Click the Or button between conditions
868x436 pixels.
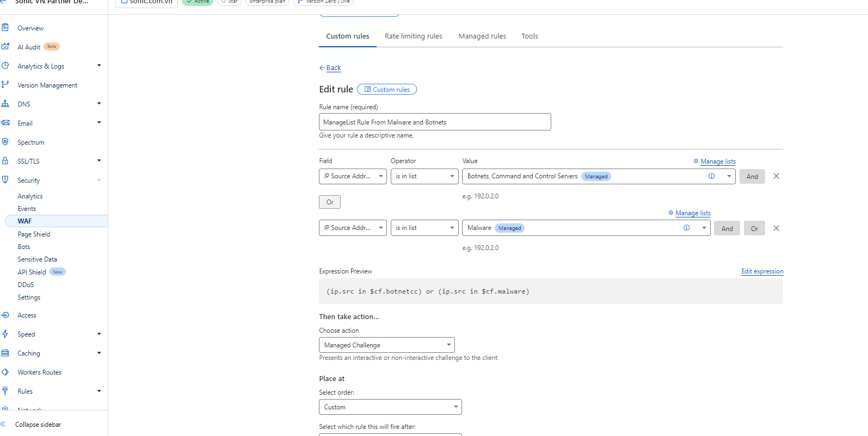pyautogui.click(x=330, y=202)
